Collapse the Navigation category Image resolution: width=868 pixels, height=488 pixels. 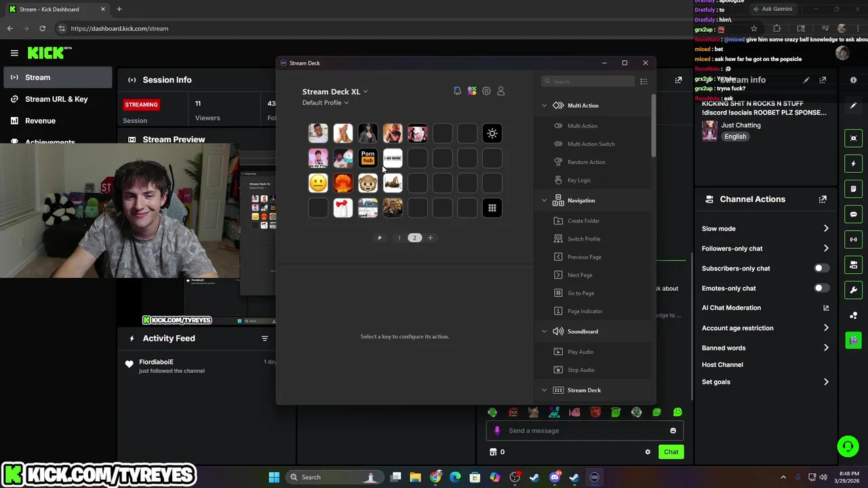544,201
